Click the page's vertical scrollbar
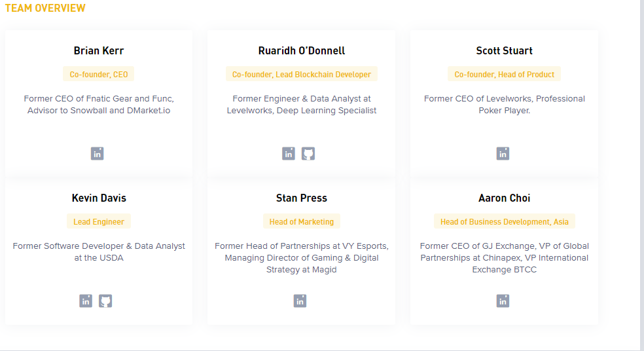644x351 pixels. coord(641,175)
